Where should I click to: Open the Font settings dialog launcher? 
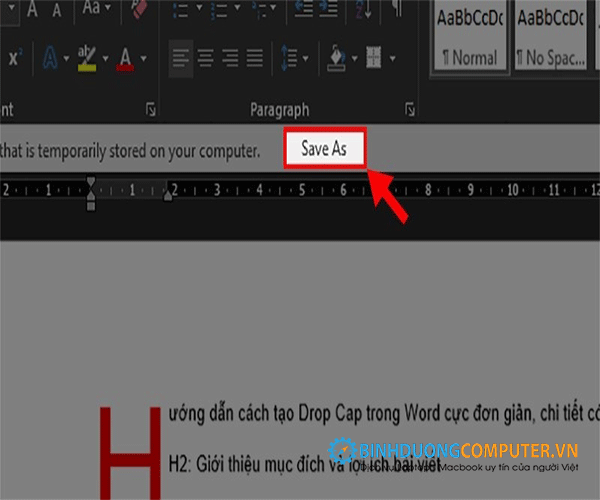[x=151, y=109]
